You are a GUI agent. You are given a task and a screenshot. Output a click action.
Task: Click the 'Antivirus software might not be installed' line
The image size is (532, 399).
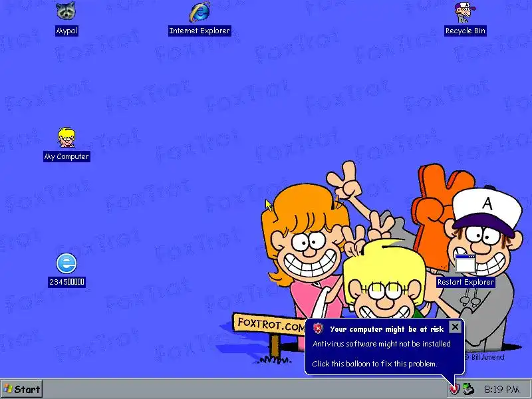381,344
